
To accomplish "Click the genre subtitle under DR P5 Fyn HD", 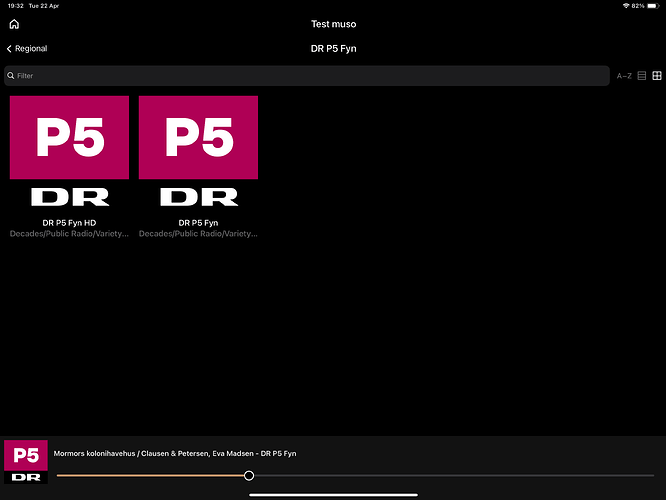I will [x=70, y=233].
